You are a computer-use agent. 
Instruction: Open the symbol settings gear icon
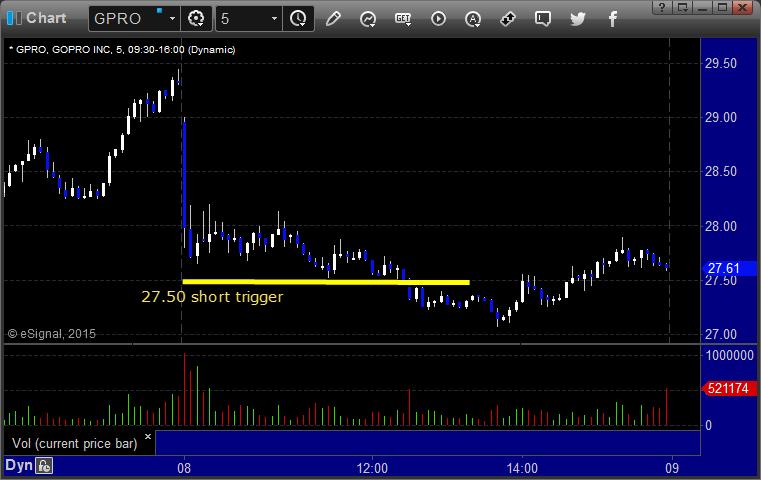point(196,19)
